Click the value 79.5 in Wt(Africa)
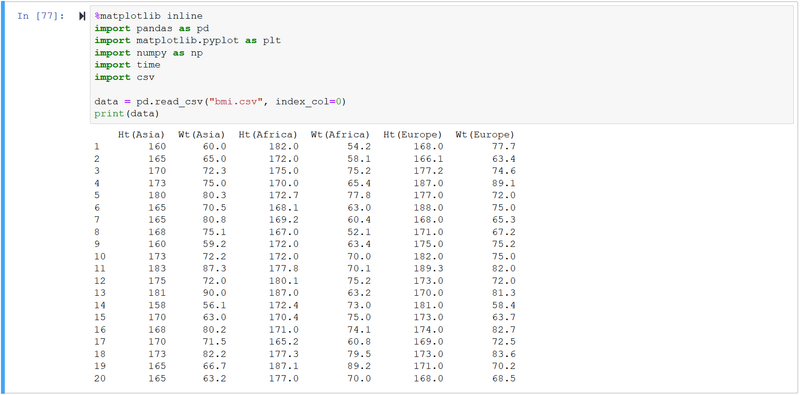 [x=359, y=354]
